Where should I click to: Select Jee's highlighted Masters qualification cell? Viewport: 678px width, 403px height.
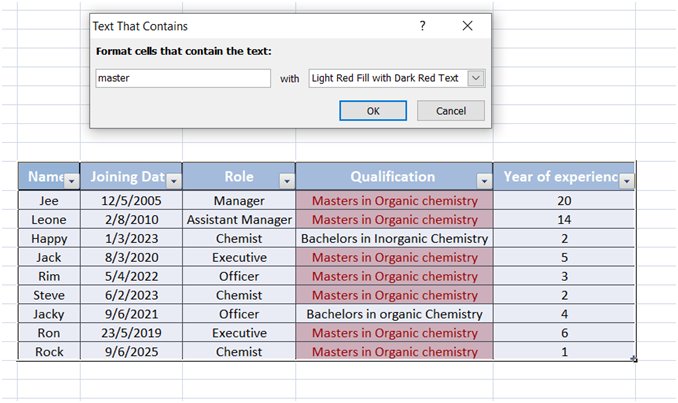pyautogui.click(x=394, y=201)
